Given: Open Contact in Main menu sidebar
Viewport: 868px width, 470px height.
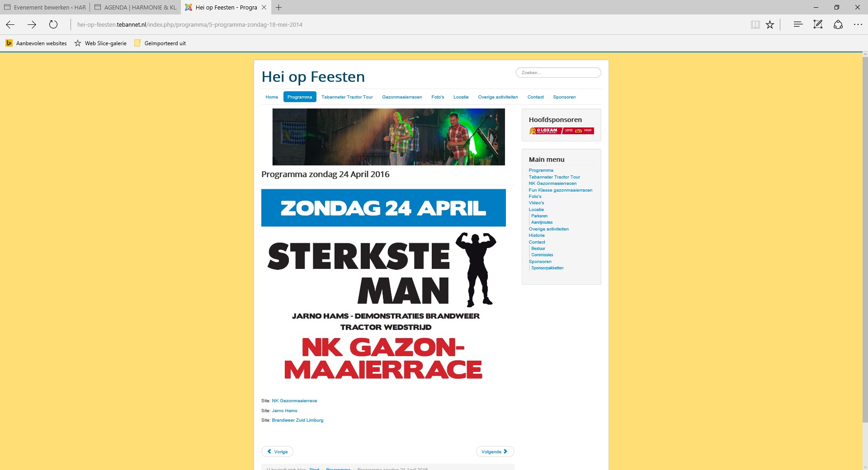Looking at the screenshot, I should point(537,242).
